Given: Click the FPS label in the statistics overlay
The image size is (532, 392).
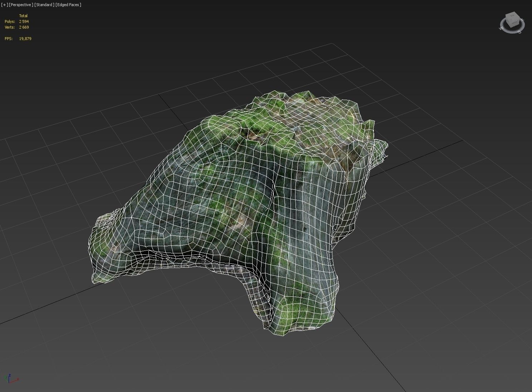Looking at the screenshot, I should pyautogui.click(x=9, y=39).
